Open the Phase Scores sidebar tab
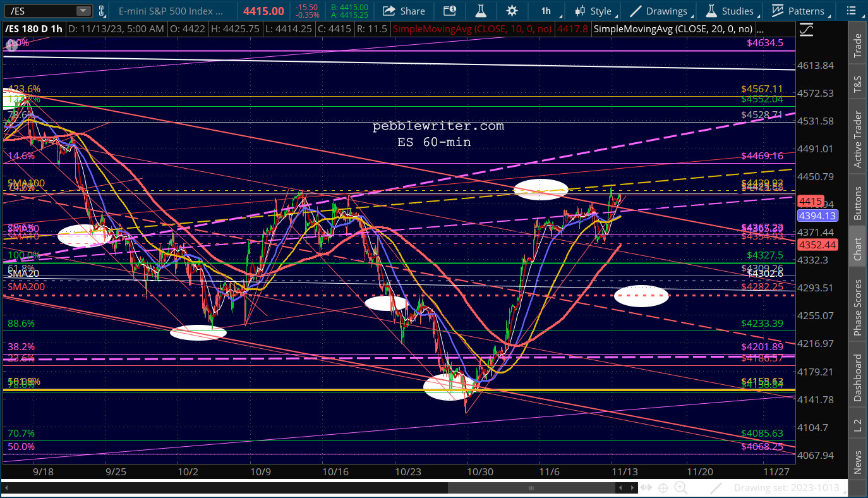Viewport: 868px width, 498px height. tap(857, 308)
